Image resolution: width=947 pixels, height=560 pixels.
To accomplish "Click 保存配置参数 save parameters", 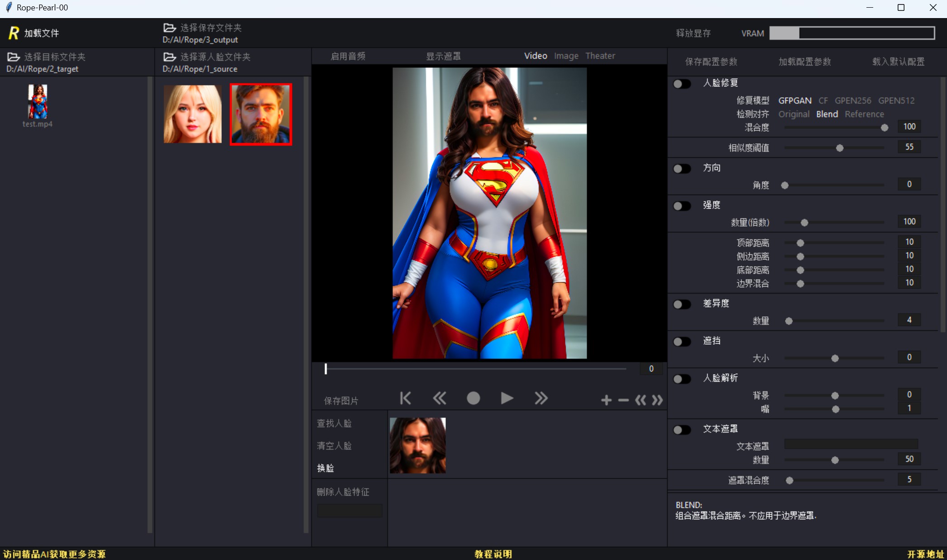I will pos(711,62).
